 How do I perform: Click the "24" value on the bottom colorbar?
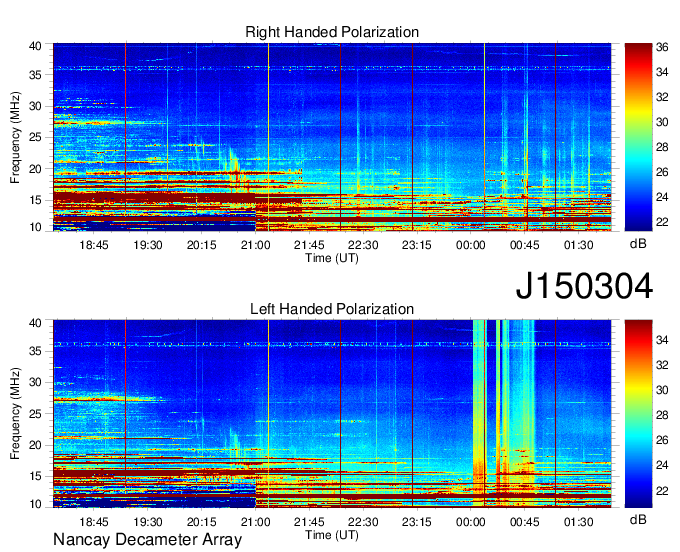(662, 465)
